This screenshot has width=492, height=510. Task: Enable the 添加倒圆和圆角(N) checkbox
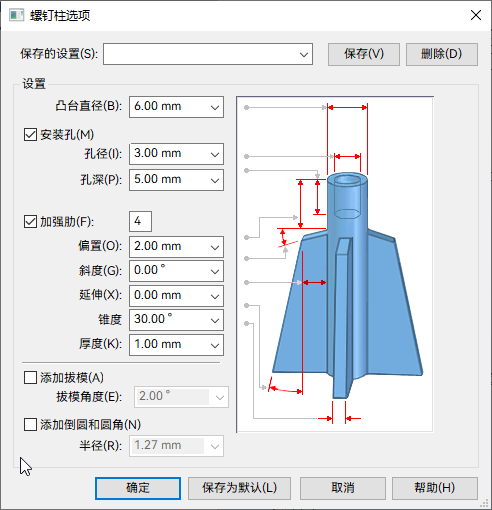(x=30, y=425)
